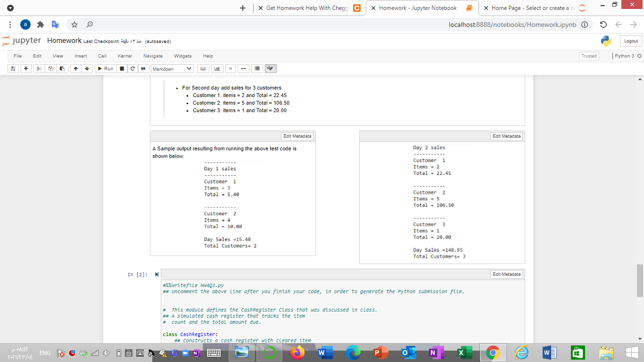Restart the kernel via the refresh icon
This screenshot has height=362, width=644.
click(x=132, y=68)
